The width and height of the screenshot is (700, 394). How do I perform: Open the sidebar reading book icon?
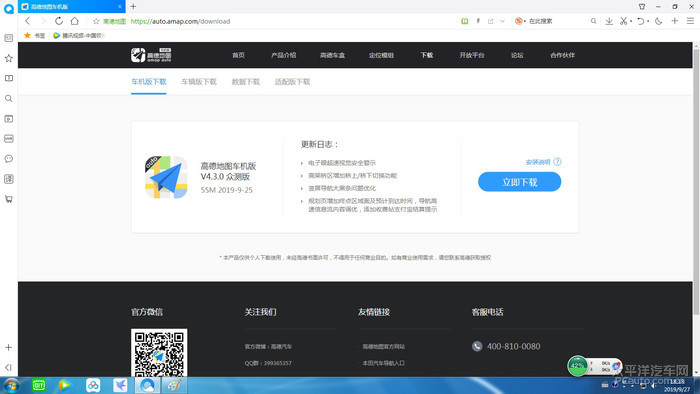point(8,78)
